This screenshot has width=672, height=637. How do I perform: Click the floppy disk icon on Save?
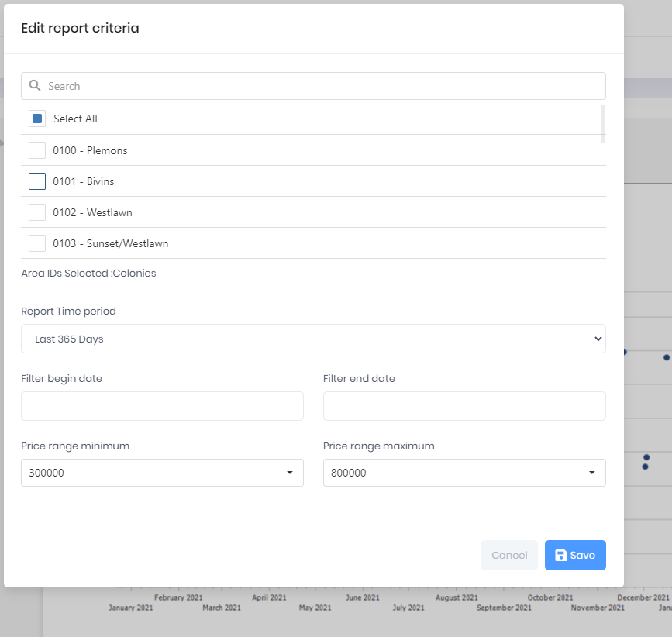(x=560, y=555)
